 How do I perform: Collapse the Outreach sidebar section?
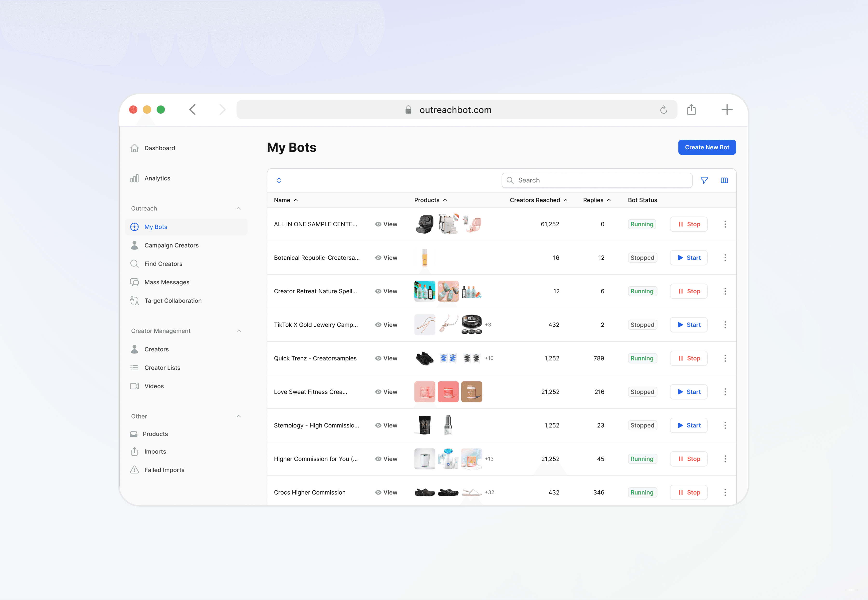[x=239, y=208]
